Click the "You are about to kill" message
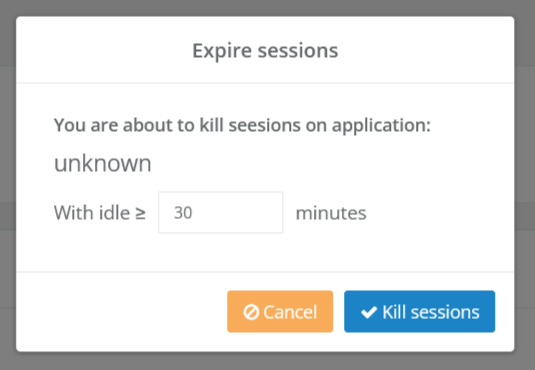The width and height of the screenshot is (535, 370). point(242,125)
